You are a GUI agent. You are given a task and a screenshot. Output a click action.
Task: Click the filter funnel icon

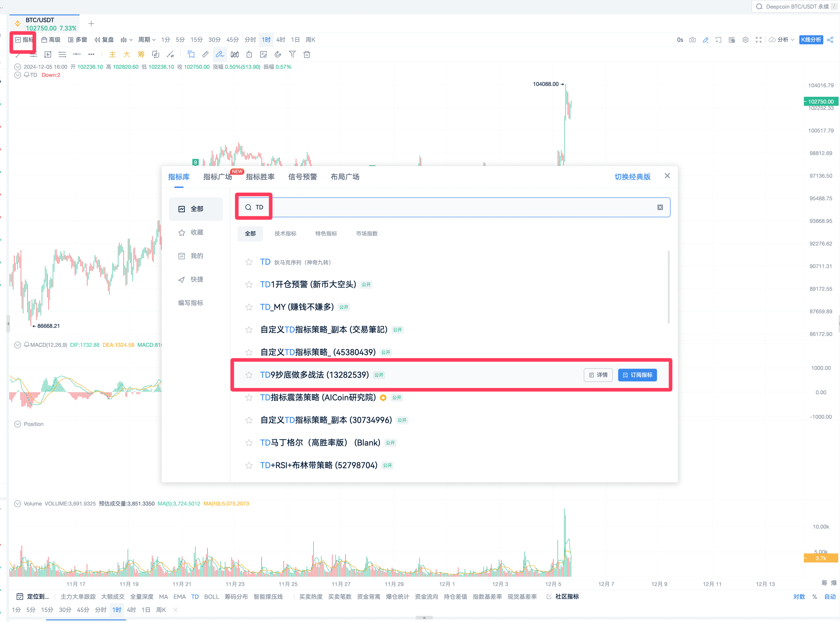pyautogui.click(x=292, y=55)
